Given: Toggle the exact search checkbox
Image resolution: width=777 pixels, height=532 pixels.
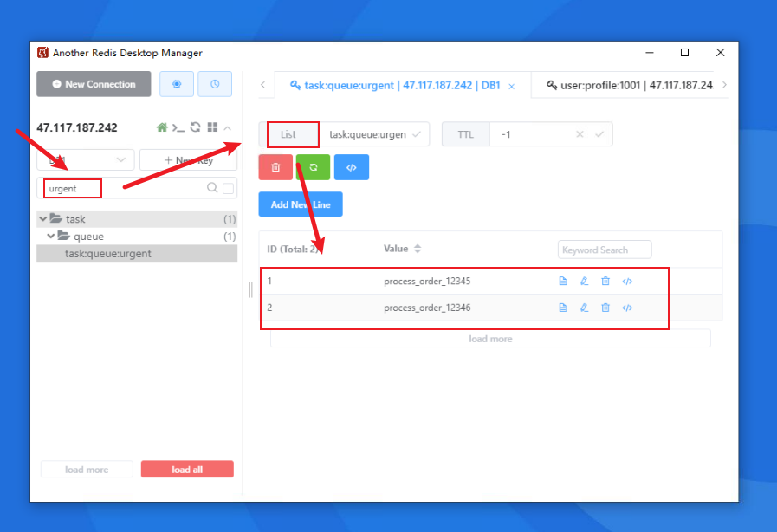Looking at the screenshot, I should (228, 188).
